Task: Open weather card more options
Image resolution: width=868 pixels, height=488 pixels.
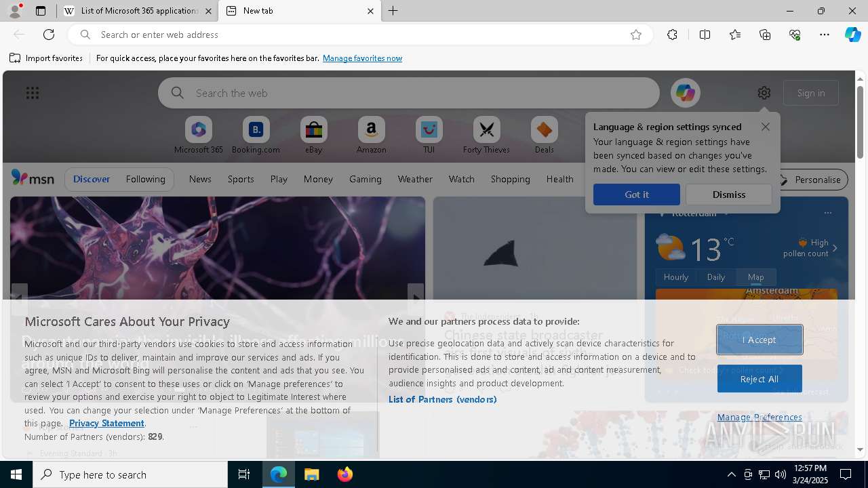Action: (x=827, y=213)
